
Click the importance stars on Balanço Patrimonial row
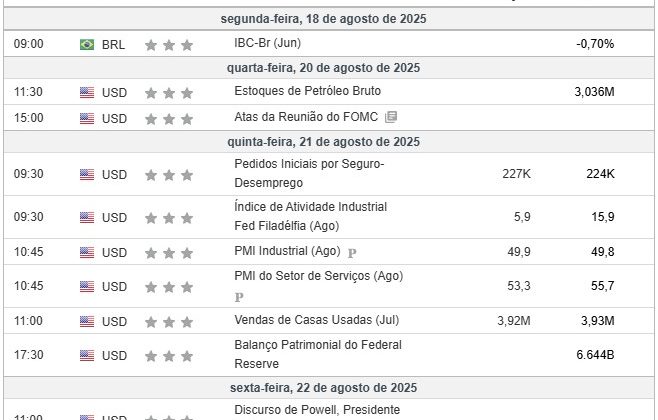point(169,356)
